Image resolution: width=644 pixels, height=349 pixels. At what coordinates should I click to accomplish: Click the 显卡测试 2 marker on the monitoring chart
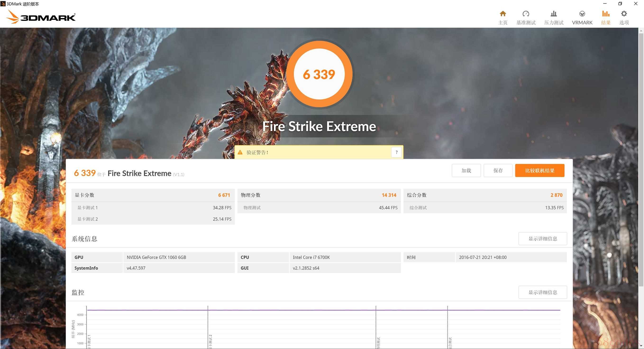click(210, 341)
